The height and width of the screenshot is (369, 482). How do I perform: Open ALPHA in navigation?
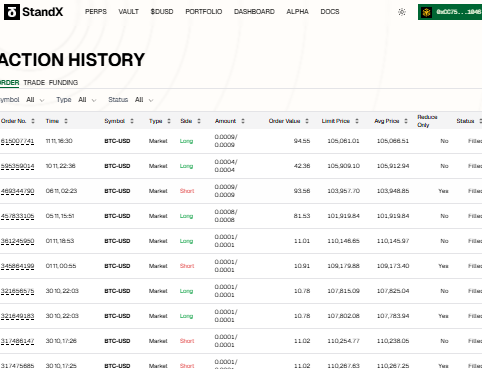[297, 12]
